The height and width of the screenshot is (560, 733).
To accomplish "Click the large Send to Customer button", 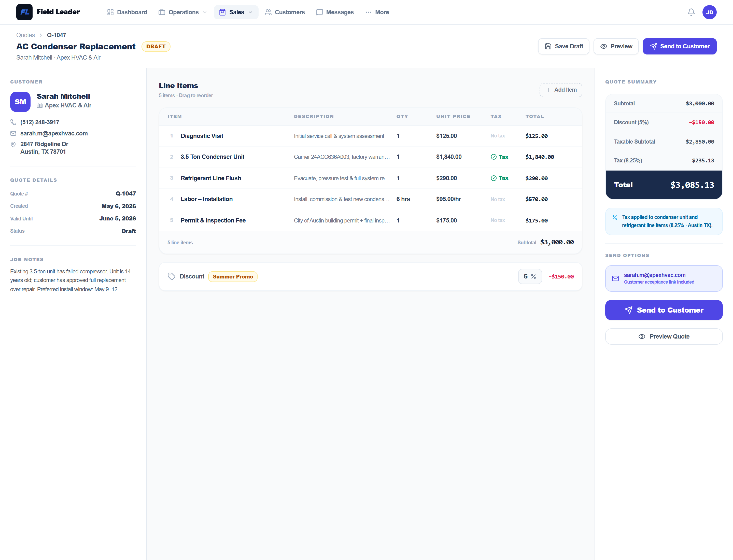I will click(664, 310).
